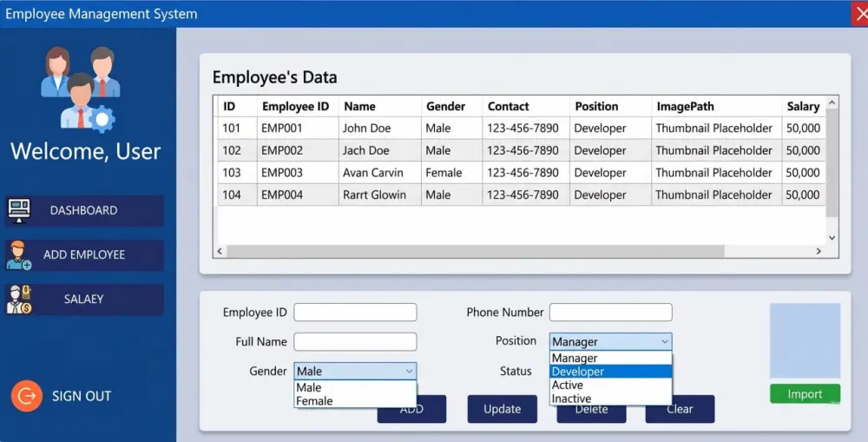Image resolution: width=868 pixels, height=442 pixels.
Task: Click the horizontal scrollbar thumb
Action: (x=475, y=252)
